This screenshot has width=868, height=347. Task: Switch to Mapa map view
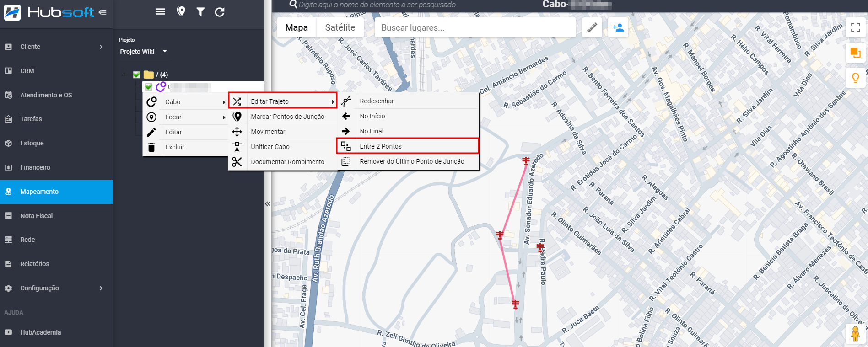pos(297,27)
